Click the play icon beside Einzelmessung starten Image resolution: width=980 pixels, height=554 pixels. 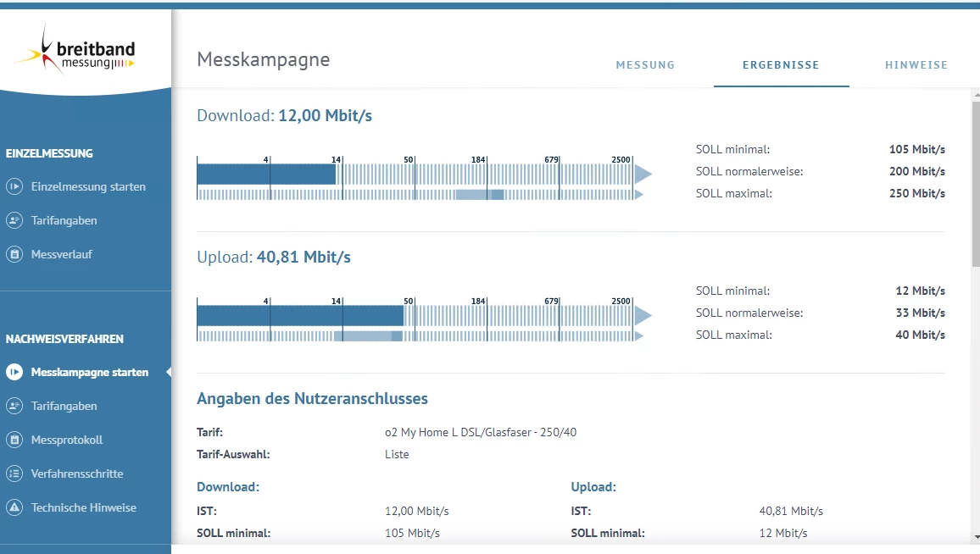(14, 186)
